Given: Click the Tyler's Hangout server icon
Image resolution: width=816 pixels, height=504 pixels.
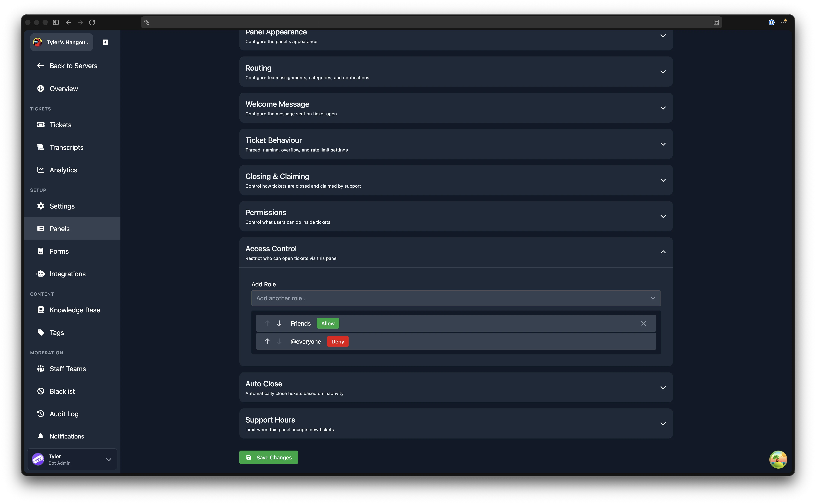Looking at the screenshot, I should click(x=38, y=42).
